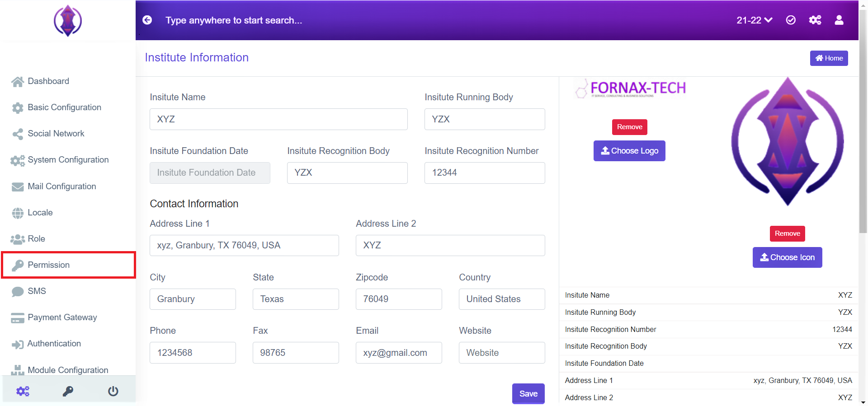Screen dimensions: 868x406
Task: Click the summary value 'xyz, Granbury, TX 76049, USA'
Action: tap(802, 380)
